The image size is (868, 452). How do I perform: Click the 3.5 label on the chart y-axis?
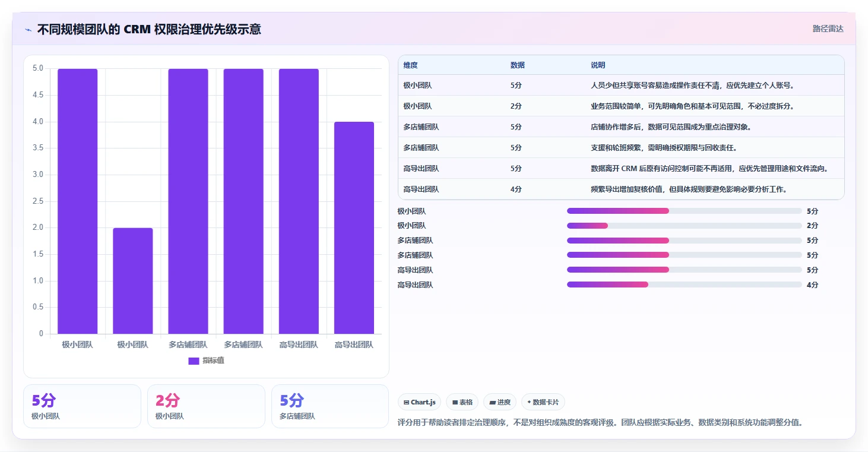point(37,148)
